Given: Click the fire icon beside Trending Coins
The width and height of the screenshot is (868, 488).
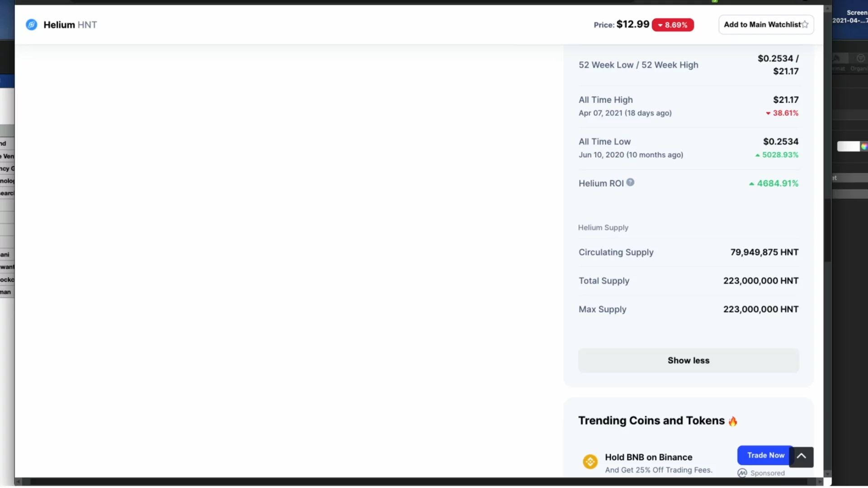Looking at the screenshot, I should 733,421.
